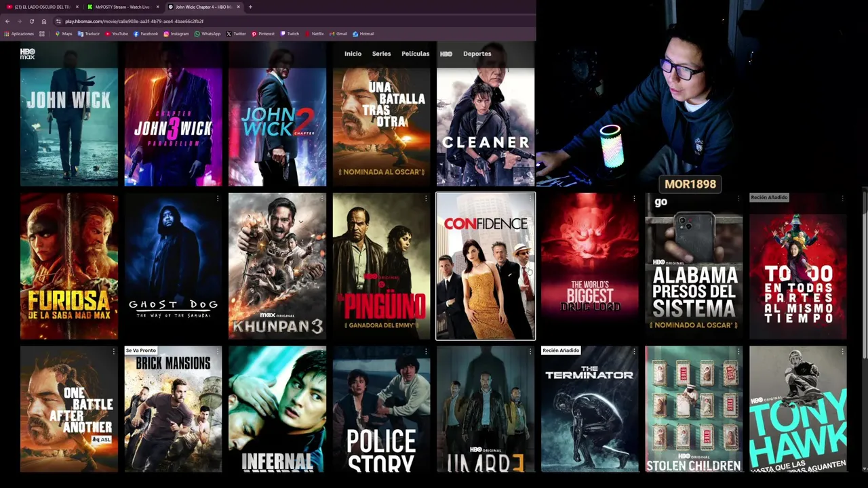Open the Stolen Children poster
Viewport: 868px width, 488px height.
[694, 409]
